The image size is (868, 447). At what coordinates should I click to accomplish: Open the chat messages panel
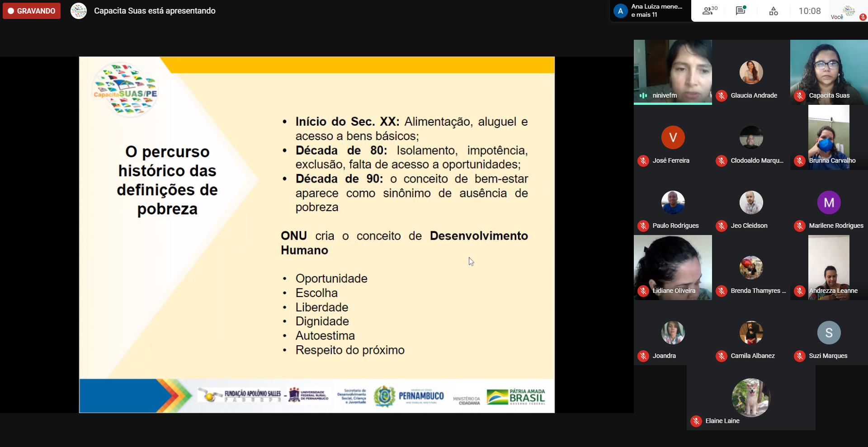click(741, 11)
